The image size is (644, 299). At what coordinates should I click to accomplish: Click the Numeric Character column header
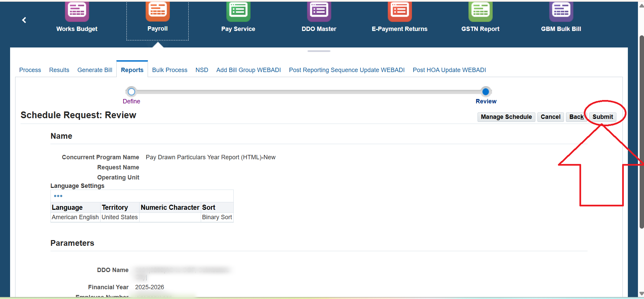[x=170, y=207]
